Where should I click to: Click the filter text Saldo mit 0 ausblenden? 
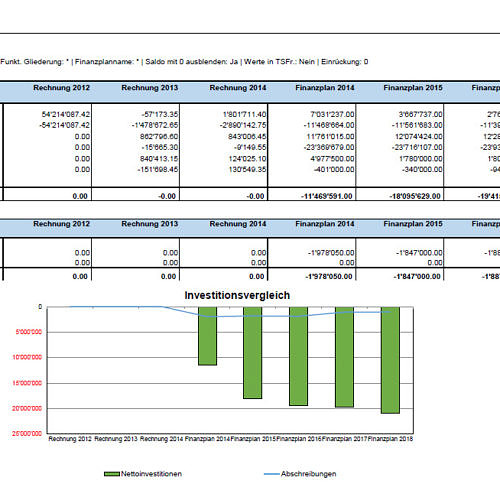tap(192, 62)
